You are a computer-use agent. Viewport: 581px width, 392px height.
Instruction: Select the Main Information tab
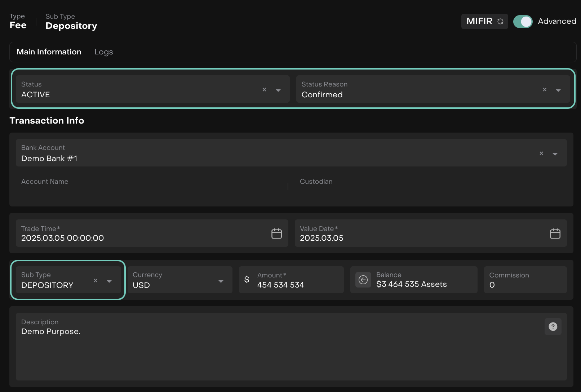[x=49, y=52]
